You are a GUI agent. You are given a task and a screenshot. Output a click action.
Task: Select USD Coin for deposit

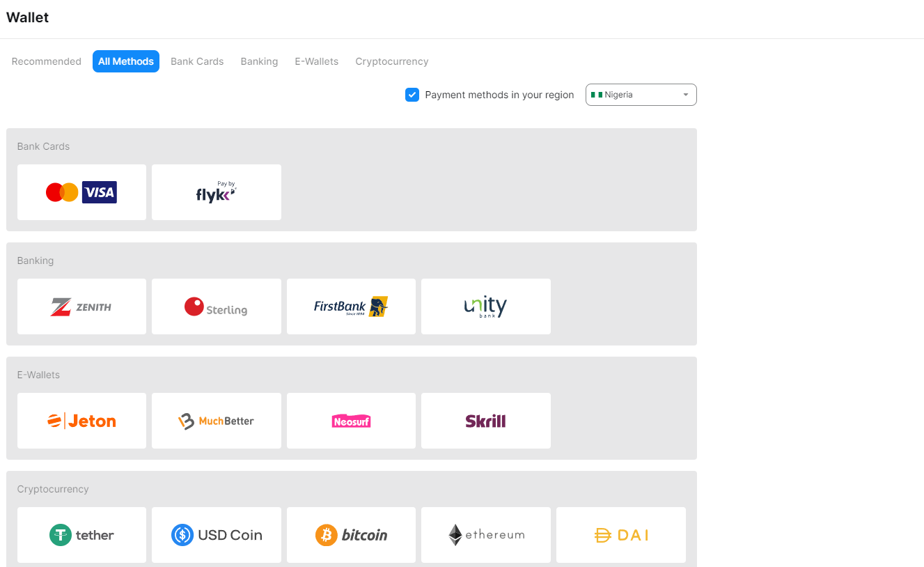click(216, 535)
